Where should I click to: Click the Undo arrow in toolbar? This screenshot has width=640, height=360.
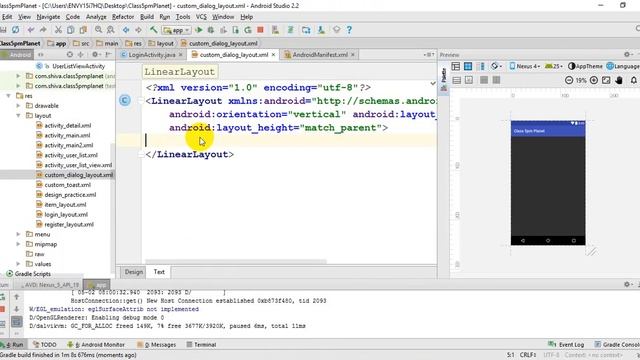(x=31, y=30)
